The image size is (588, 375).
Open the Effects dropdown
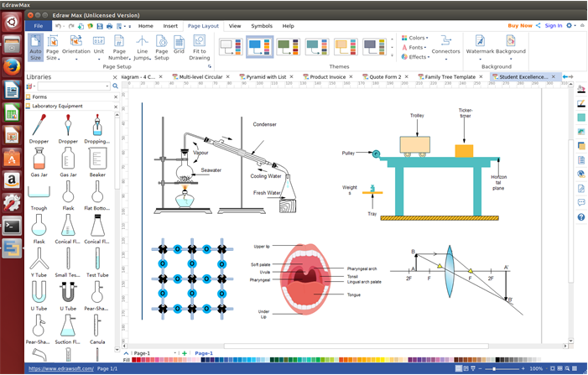pos(415,57)
